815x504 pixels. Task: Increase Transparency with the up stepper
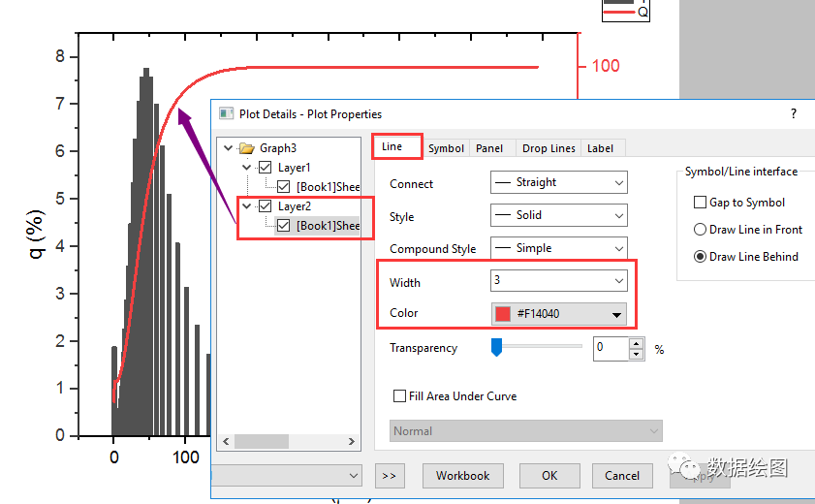click(x=636, y=343)
